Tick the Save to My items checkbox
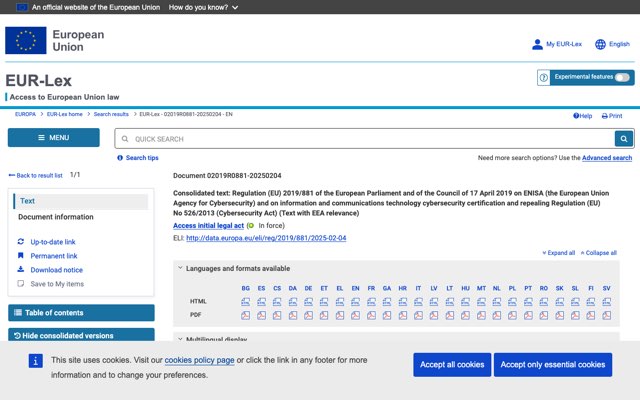Image resolution: width=640 pixels, height=400 pixels. click(21, 284)
